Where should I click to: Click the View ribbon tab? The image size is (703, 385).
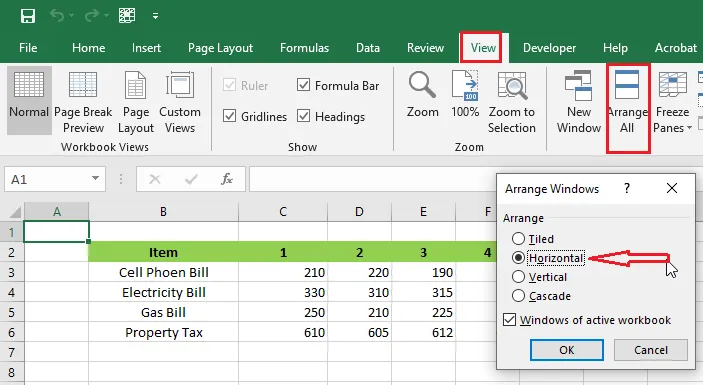[x=483, y=48]
